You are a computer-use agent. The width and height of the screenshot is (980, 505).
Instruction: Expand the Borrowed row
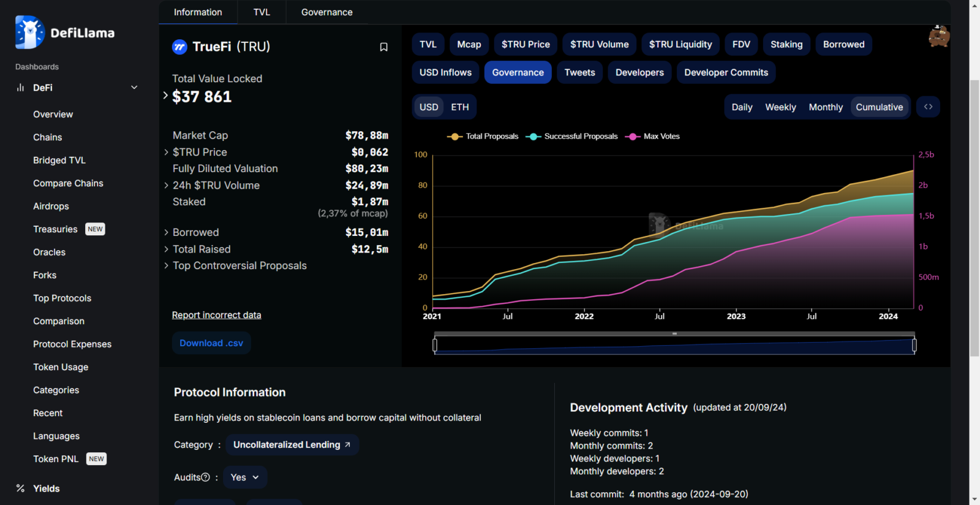166,232
